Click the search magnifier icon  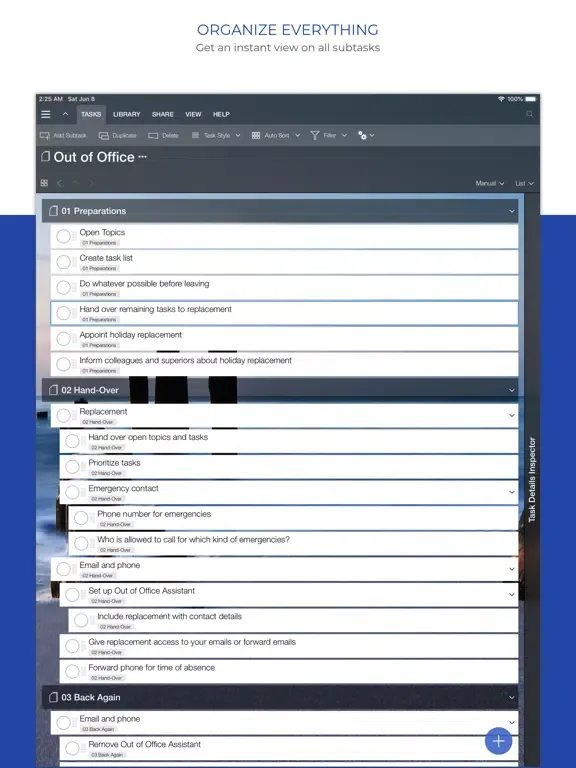pos(529,114)
